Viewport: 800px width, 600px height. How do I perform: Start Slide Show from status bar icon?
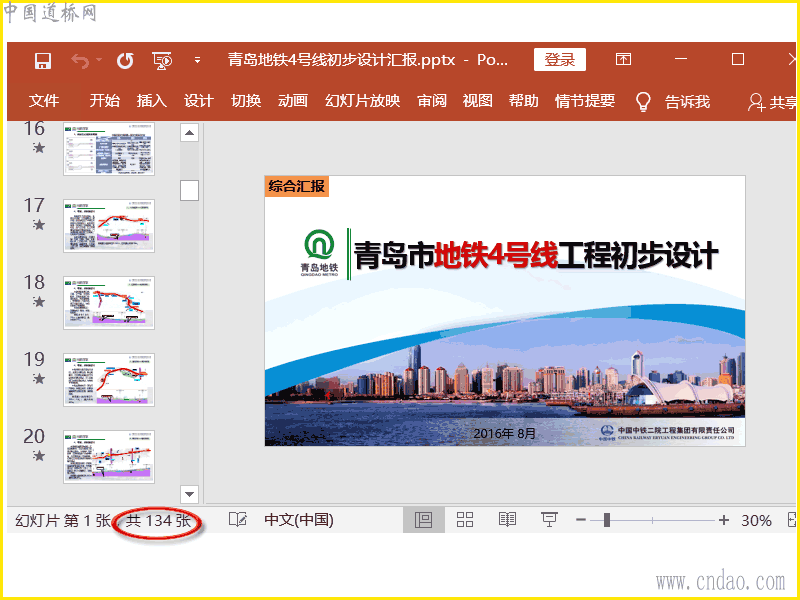click(x=549, y=520)
